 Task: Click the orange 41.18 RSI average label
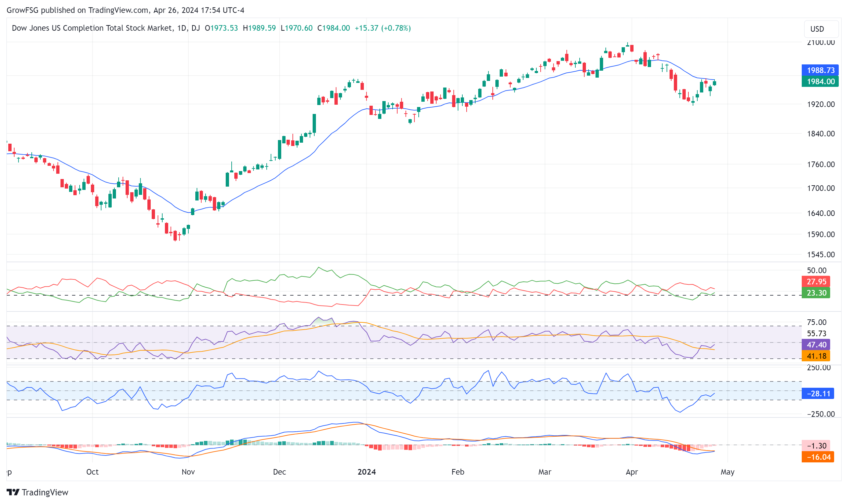coord(815,356)
